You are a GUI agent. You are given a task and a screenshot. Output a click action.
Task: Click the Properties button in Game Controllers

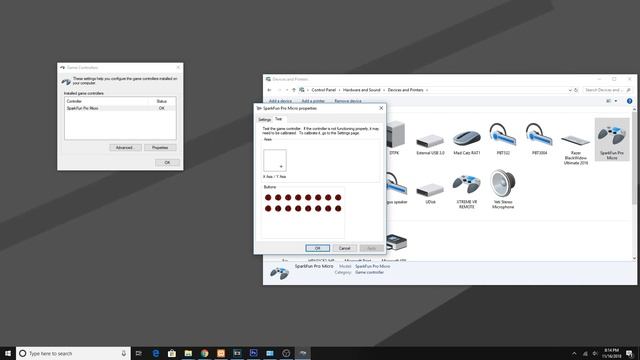pos(160,147)
